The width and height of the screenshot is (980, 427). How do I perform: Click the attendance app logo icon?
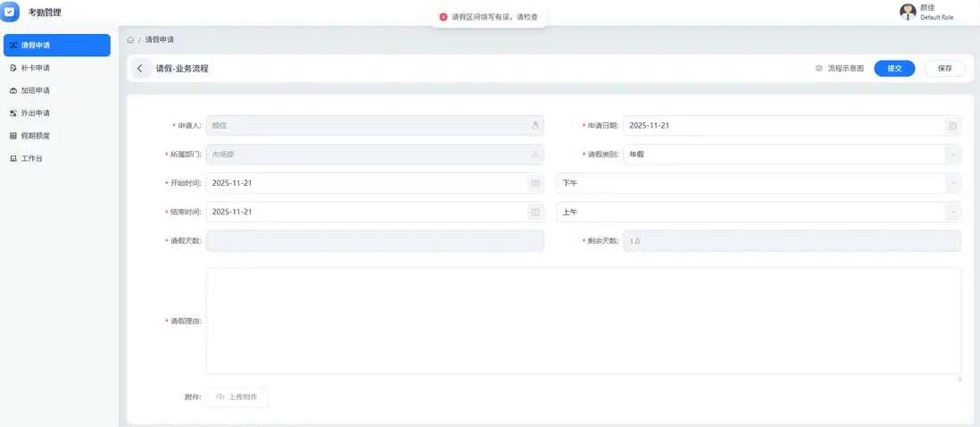point(9,12)
